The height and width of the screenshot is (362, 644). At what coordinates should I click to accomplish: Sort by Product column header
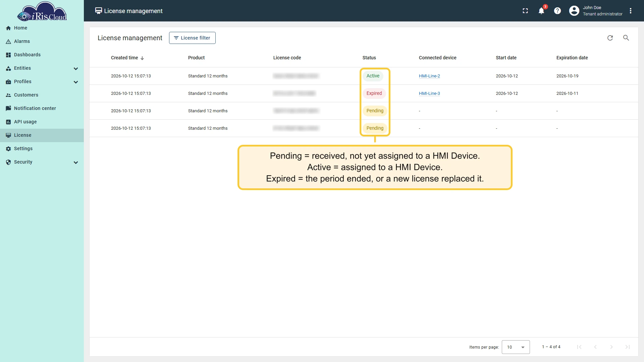[x=196, y=58]
